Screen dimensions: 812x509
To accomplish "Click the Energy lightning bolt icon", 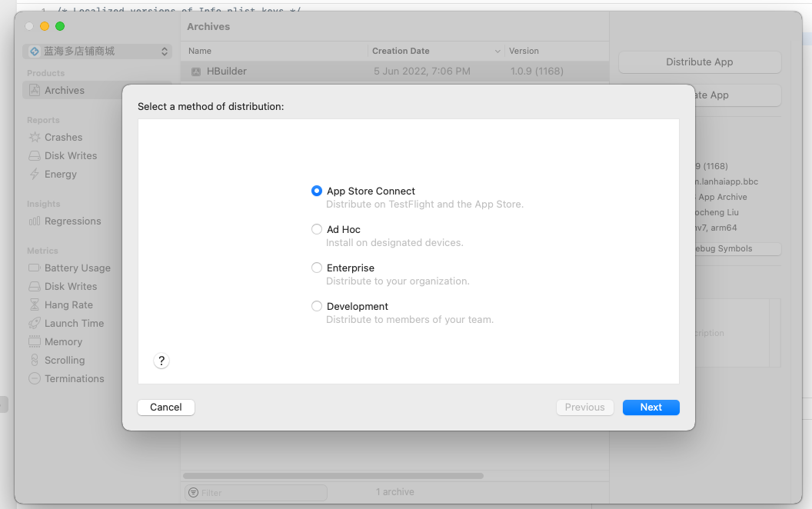I will point(35,175).
